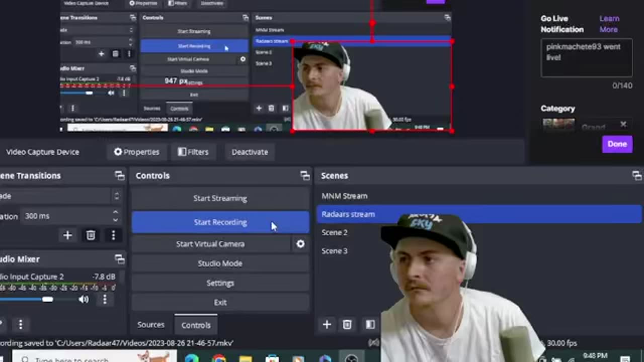The width and height of the screenshot is (644, 362).
Task: Clear the category with X icon
Action: coord(623,124)
